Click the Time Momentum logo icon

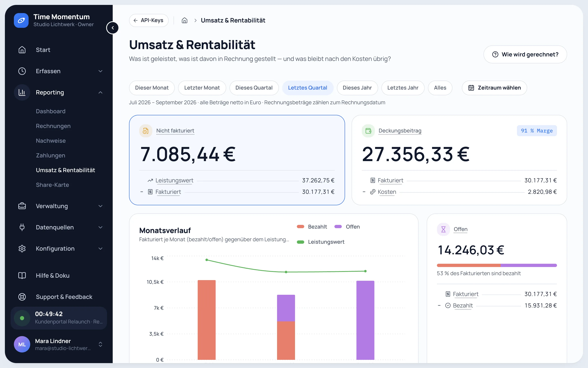click(21, 20)
